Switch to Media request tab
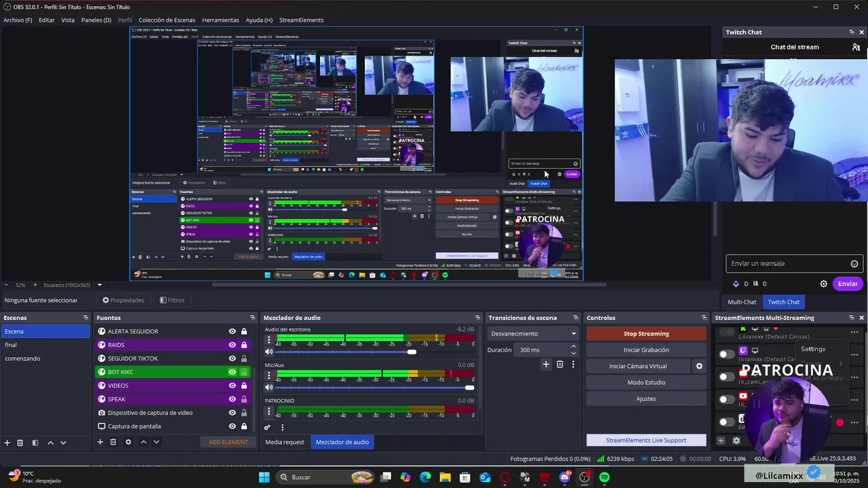868x488 pixels. point(285,442)
